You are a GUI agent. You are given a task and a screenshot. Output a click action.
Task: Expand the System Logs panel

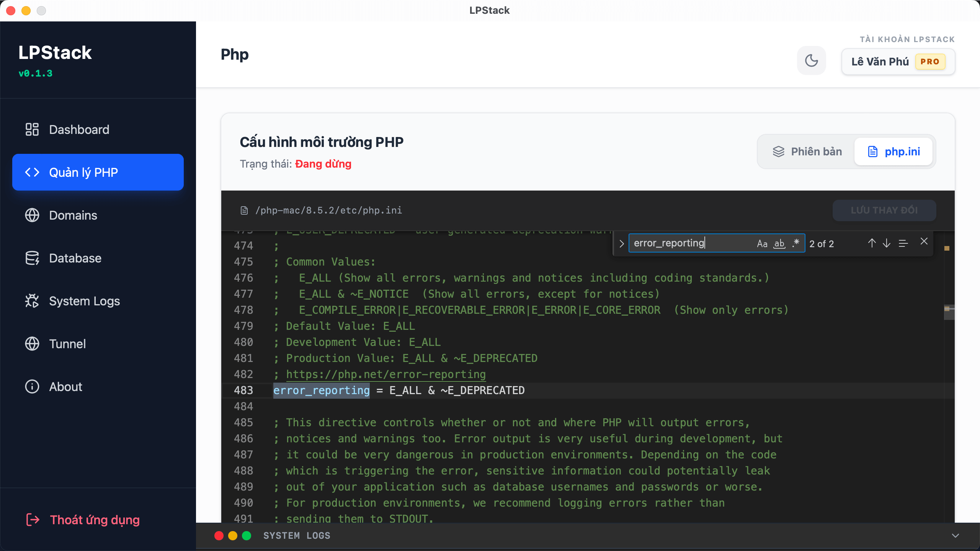[955, 536]
